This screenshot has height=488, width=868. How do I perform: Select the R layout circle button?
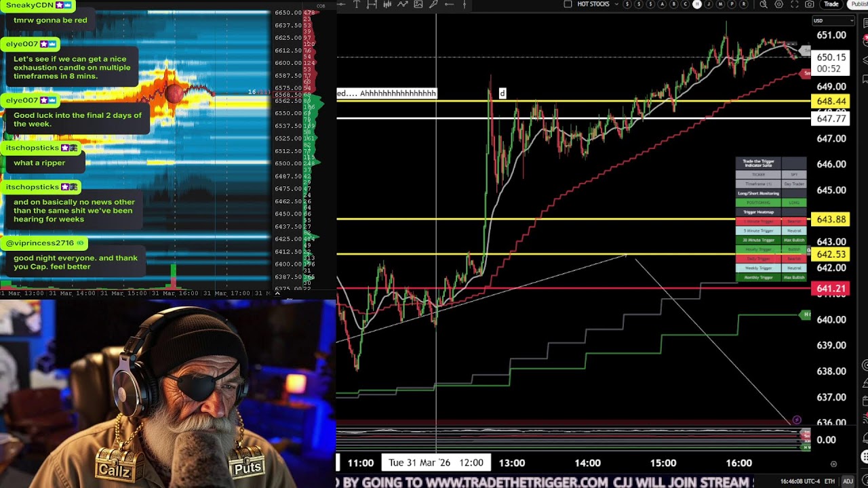[x=744, y=4]
